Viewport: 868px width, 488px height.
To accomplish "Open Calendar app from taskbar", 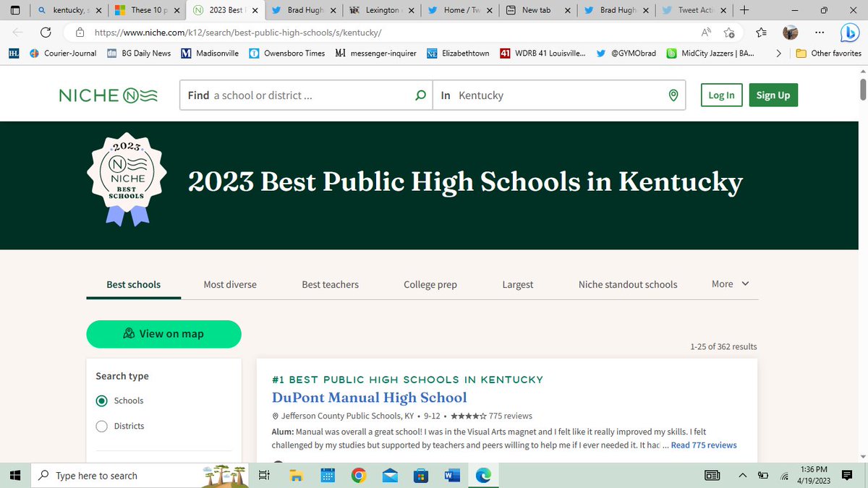I will (327, 475).
